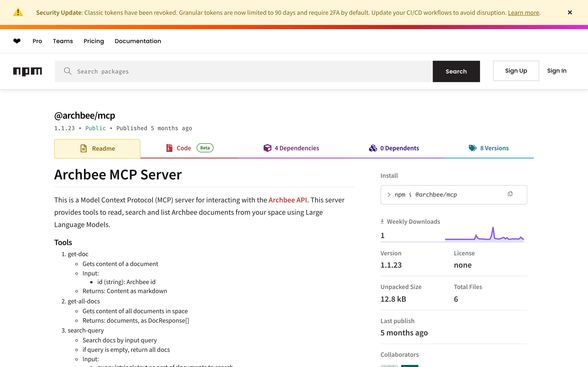
Task: Click the npm logo
Action: click(28, 71)
